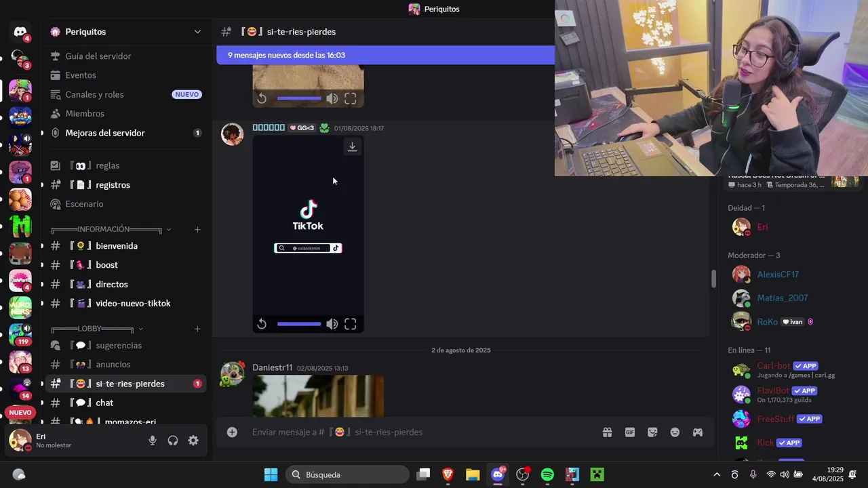Create a channel in the INFORMACIÓN category

(197, 229)
